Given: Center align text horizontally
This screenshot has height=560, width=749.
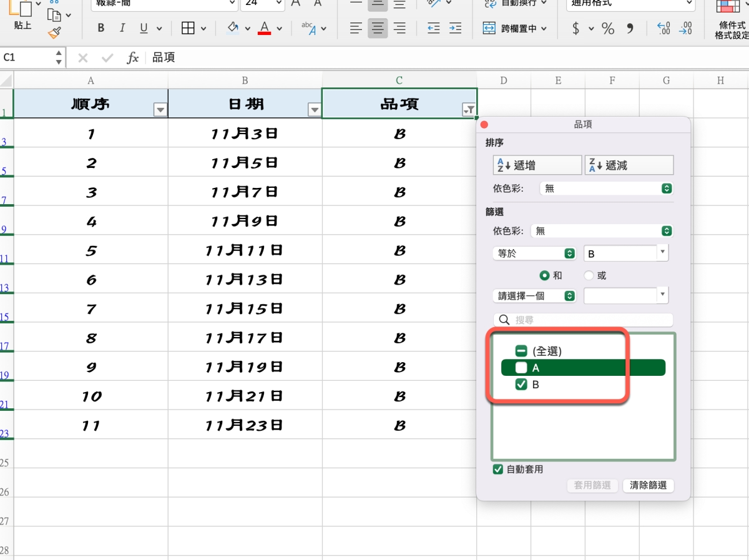Looking at the screenshot, I should coord(377,28).
